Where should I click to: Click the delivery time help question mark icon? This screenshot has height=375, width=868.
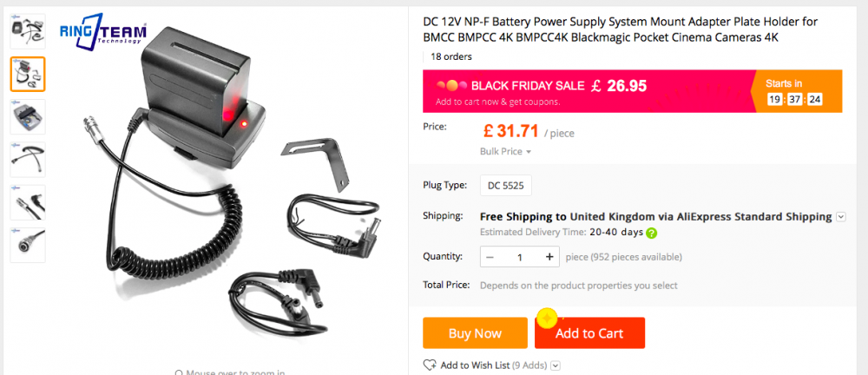651,233
